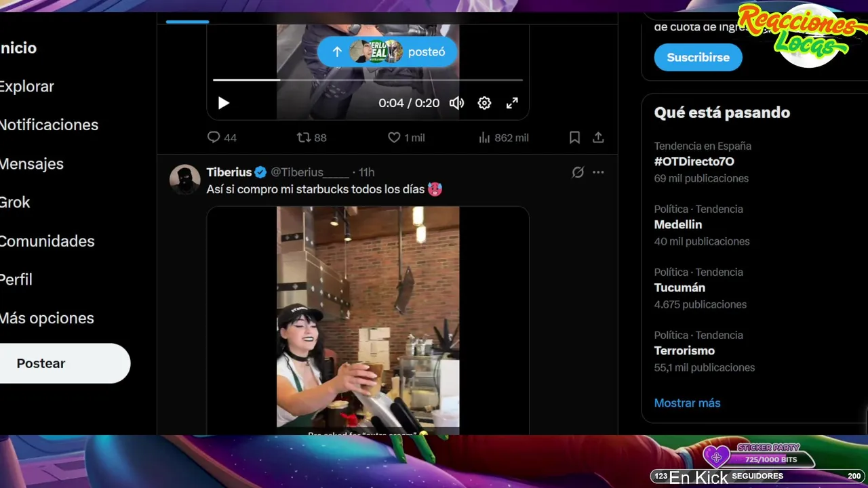Image resolution: width=868 pixels, height=488 pixels.
Task: Open video settings gear icon
Action: coord(484,103)
